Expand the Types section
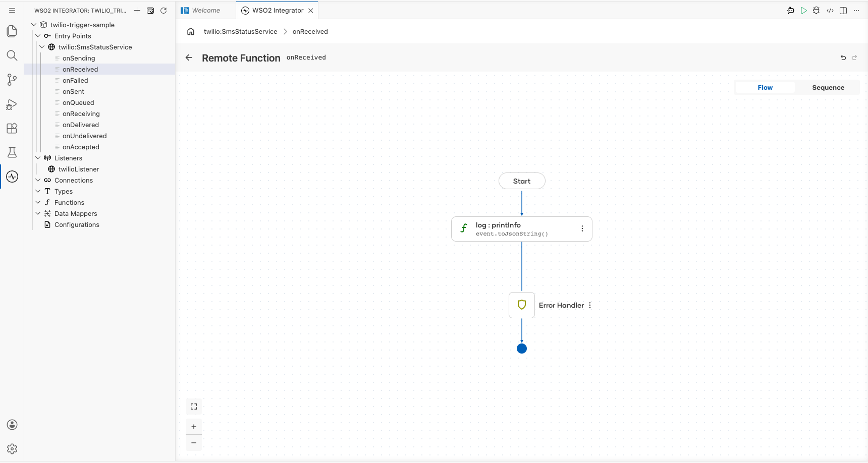This screenshot has width=868, height=463. 38,191
